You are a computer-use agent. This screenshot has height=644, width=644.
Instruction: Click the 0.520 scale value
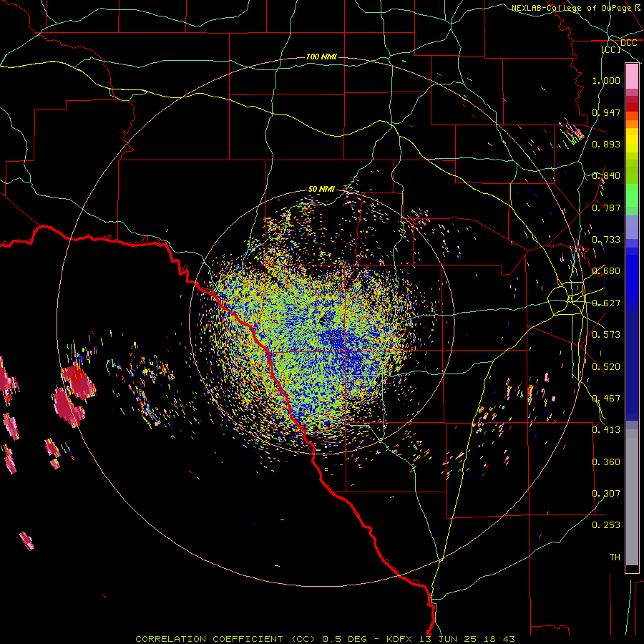(x=606, y=367)
